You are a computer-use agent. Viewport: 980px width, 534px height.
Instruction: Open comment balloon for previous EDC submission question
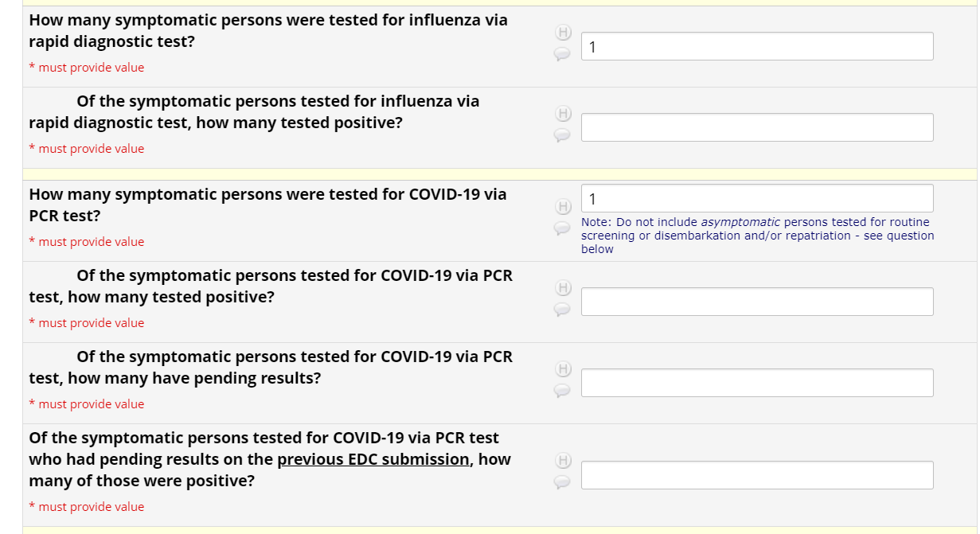click(x=563, y=481)
